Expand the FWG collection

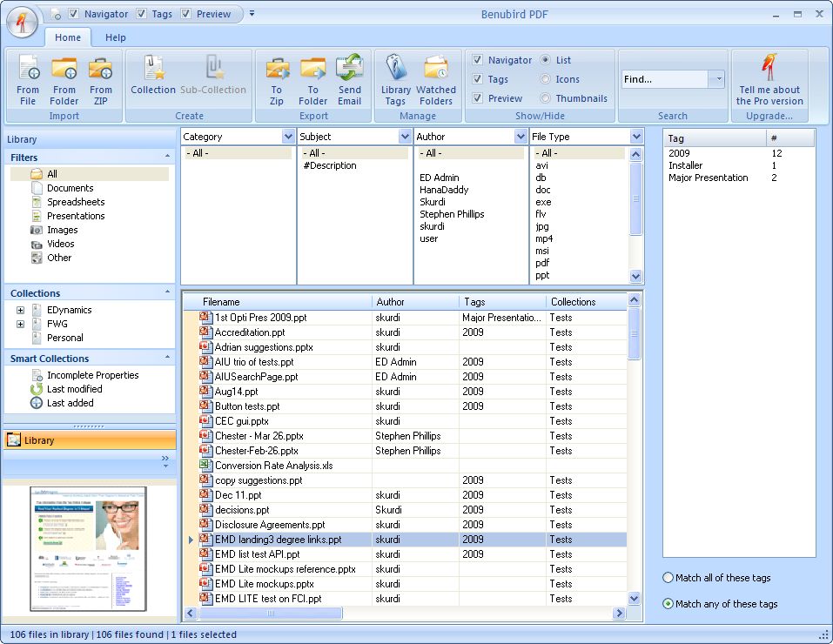coord(20,324)
